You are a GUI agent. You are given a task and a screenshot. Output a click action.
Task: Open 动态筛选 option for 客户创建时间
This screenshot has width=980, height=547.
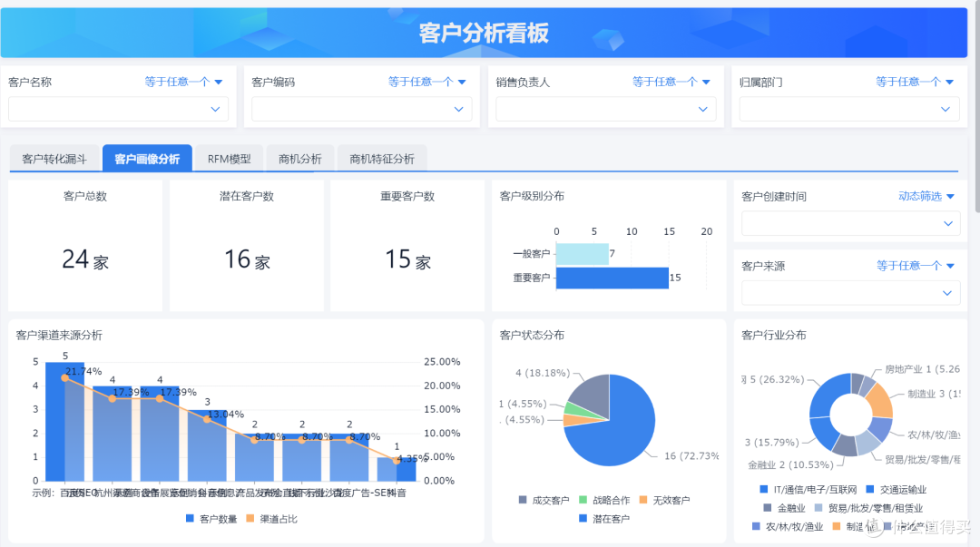[x=926, y=196]
